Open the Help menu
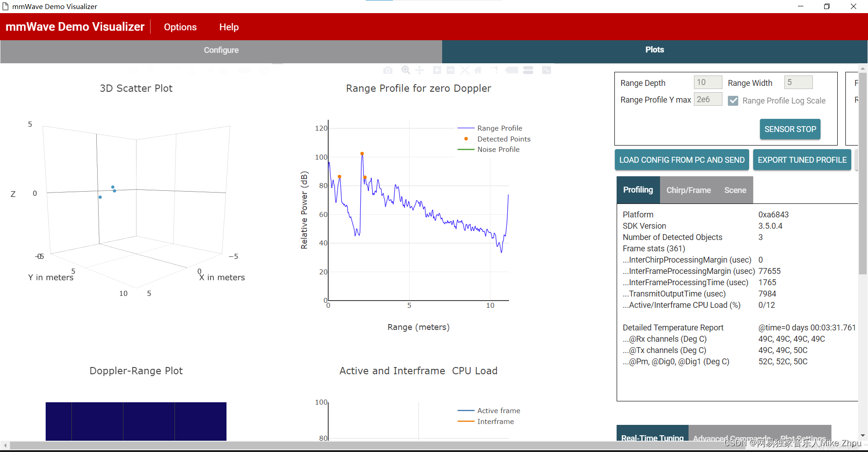This screenshot has width=868, height=452. (229, 27)
